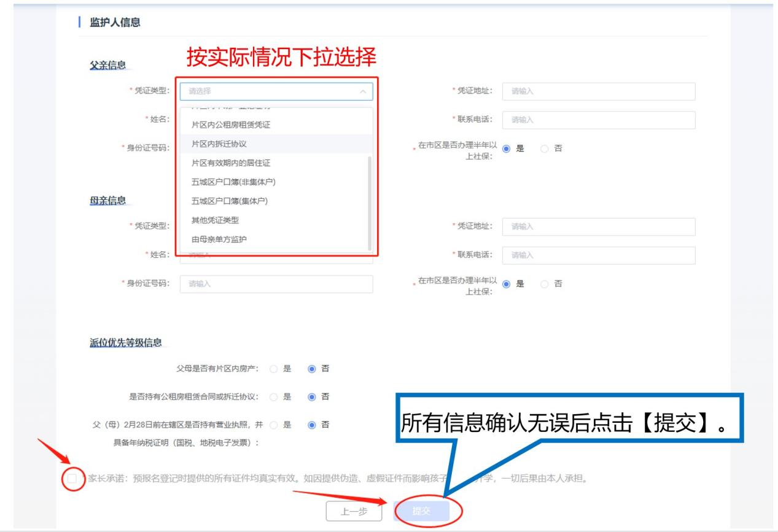Select 由母亲单方监护 option
This screenshot has width=778, height=532.
[x=219, y=239]
